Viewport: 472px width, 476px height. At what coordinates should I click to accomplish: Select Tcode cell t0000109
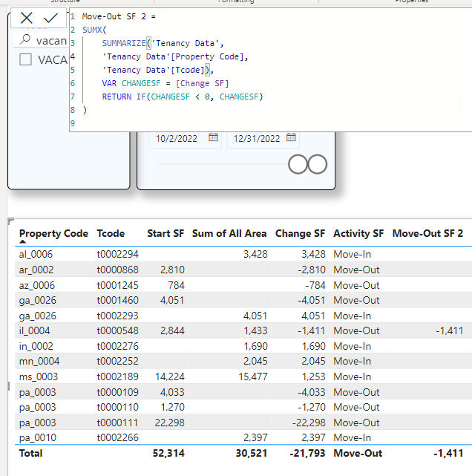pos(117,392)
